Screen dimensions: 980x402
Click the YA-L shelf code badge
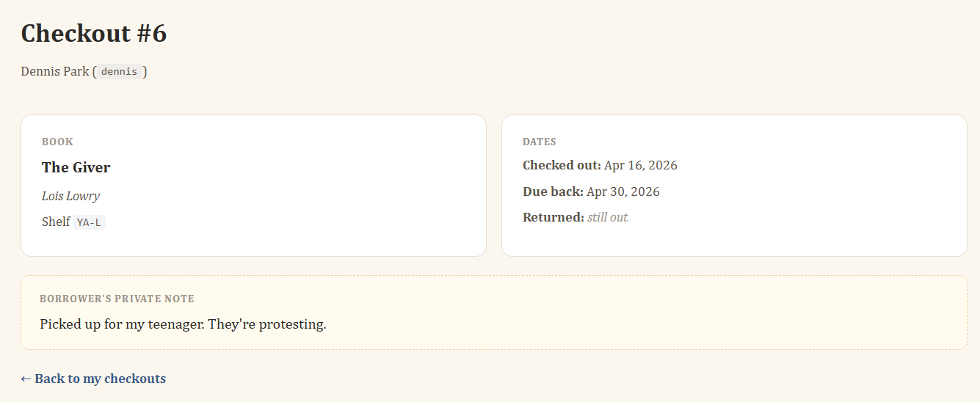point(89,222)
